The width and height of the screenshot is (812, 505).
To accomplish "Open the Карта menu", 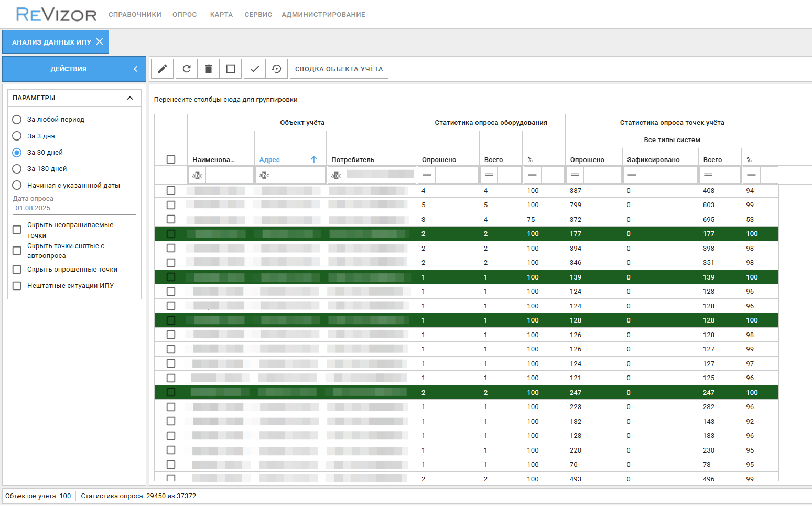I will click(x=221, y=15).
